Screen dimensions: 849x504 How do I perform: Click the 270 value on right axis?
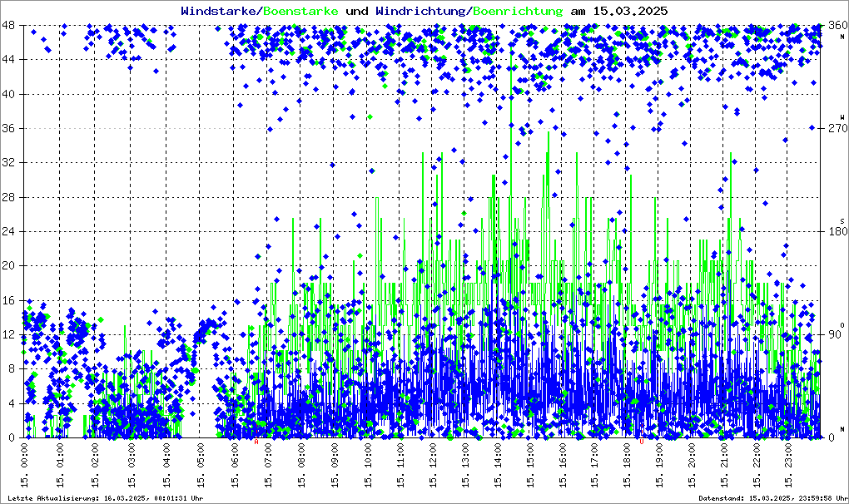832,129
